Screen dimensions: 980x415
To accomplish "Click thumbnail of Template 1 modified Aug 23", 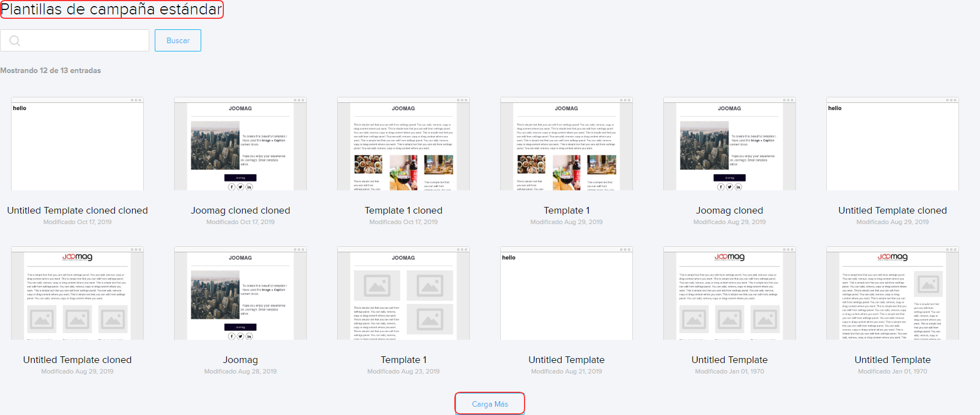I will coord(403,296).
